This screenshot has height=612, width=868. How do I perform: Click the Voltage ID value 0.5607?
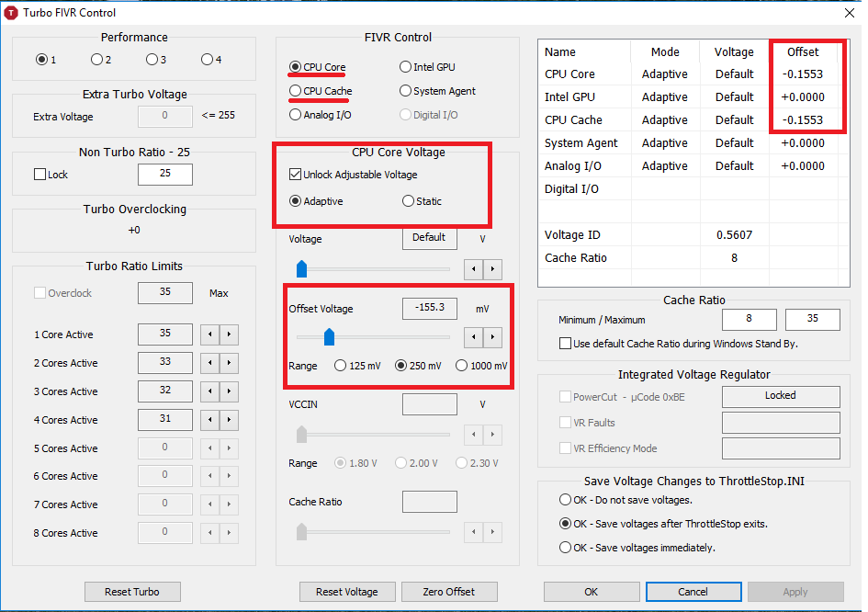734,235
